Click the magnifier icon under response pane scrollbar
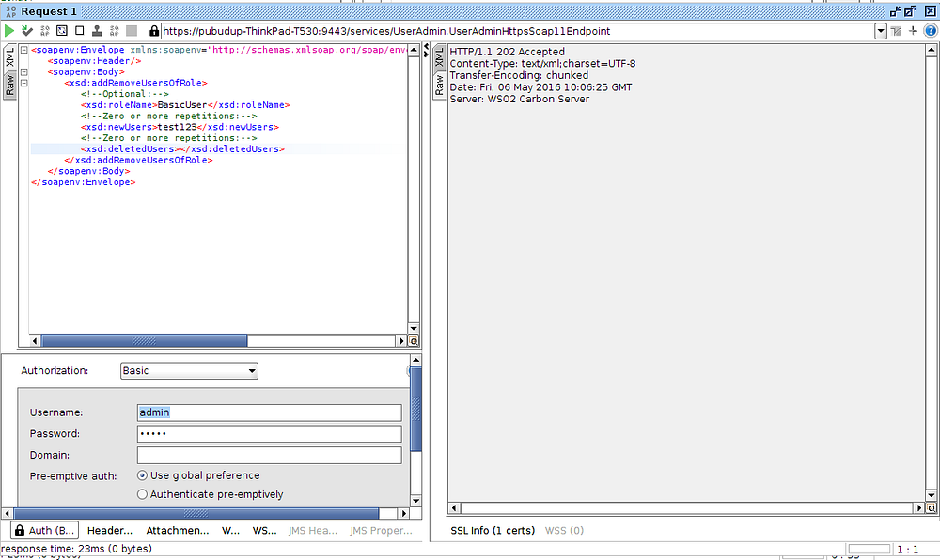The width and height of the screenshot is (940, 560). click(931, 508)
